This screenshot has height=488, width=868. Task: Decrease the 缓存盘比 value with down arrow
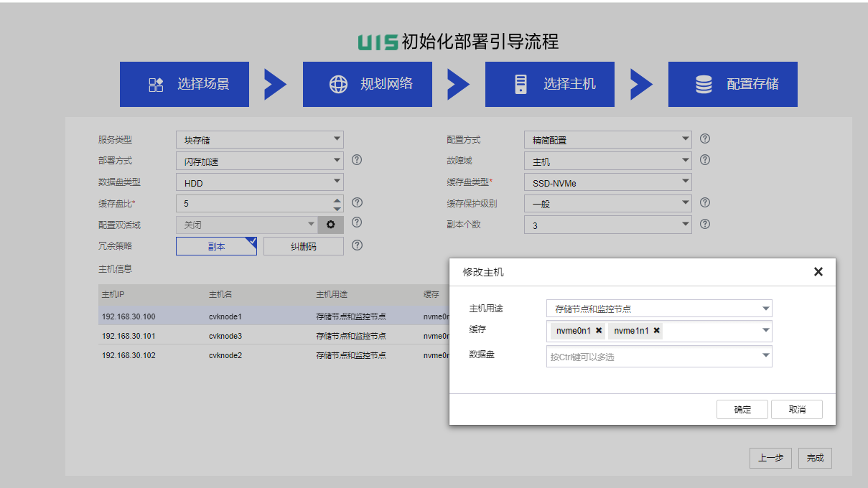337,208
